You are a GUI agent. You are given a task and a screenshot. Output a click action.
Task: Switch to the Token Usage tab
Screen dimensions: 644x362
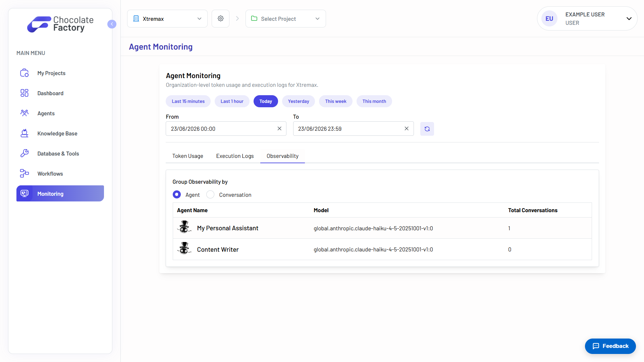tap(188, 156)
